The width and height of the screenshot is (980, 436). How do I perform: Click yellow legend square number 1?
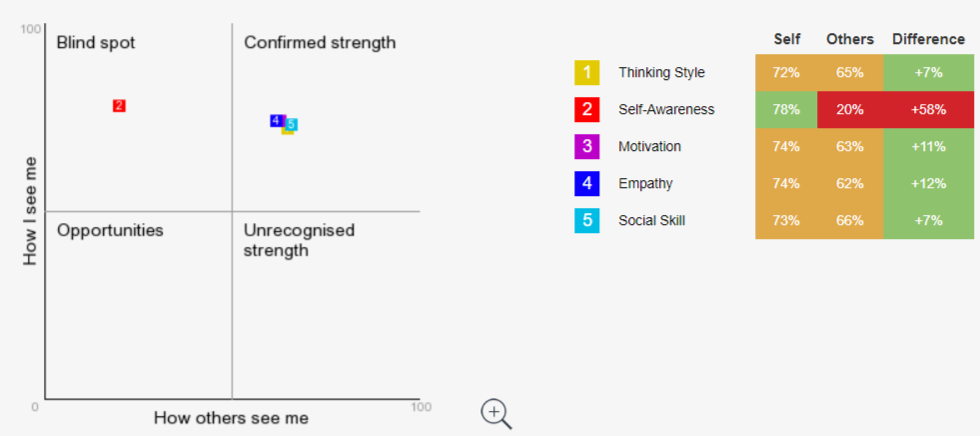click(x=586, y=73)
